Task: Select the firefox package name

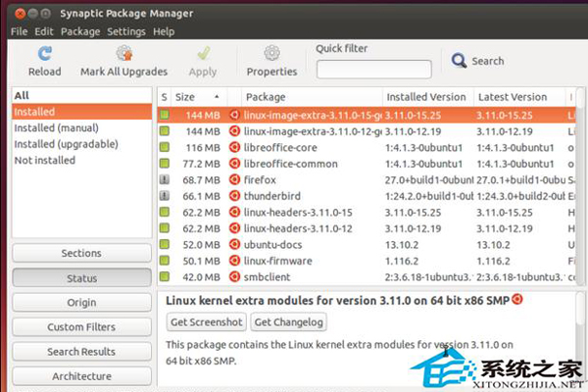Action: tap(260, 180)
